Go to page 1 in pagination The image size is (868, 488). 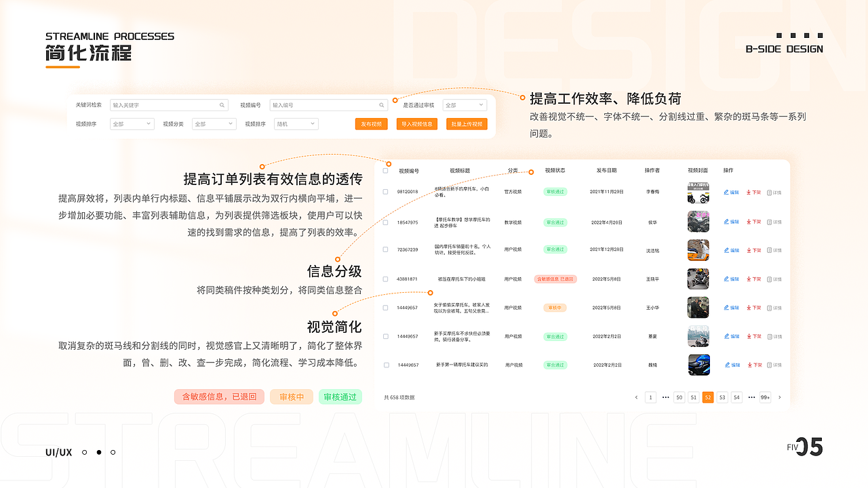(650, 397)
